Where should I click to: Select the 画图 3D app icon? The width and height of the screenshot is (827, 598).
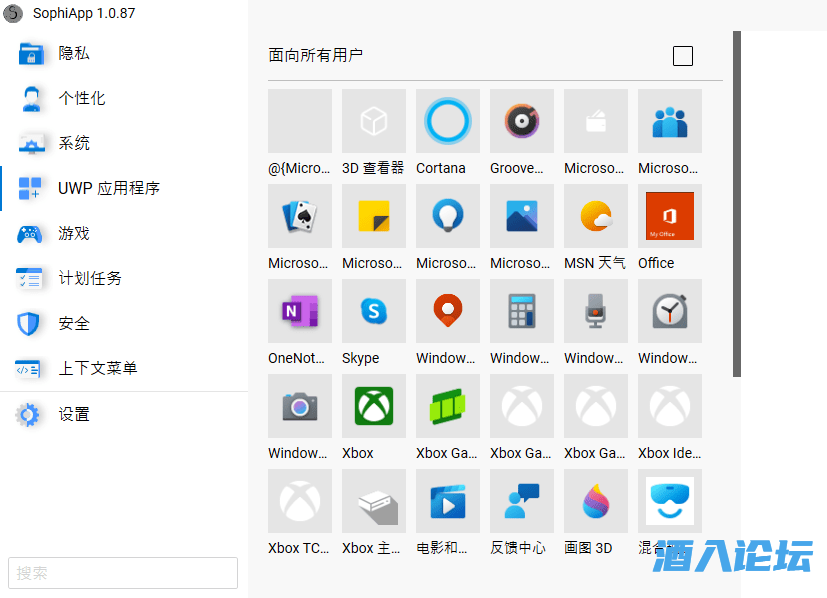596,501
